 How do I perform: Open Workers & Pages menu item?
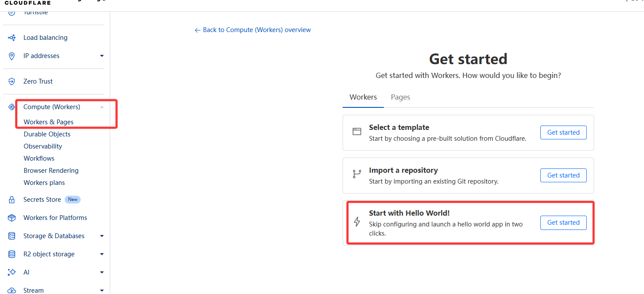click(49, 122)
